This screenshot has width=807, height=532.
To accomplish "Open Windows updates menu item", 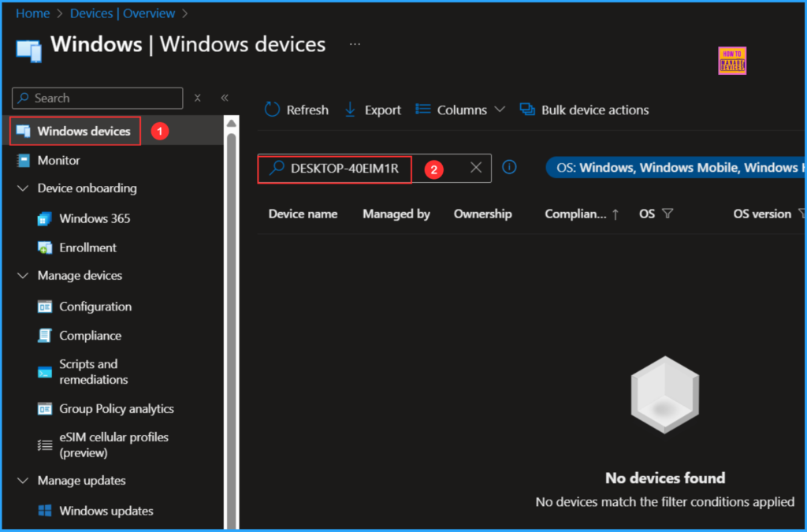I will [106, 511].
